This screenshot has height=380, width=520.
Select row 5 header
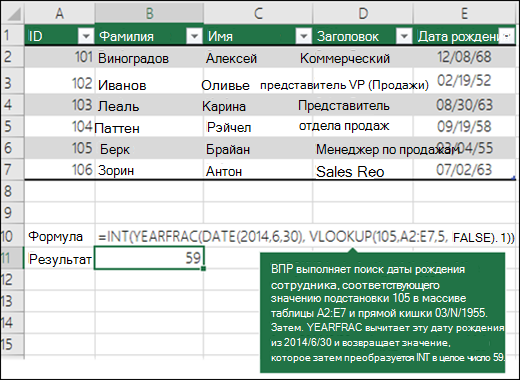12,126
